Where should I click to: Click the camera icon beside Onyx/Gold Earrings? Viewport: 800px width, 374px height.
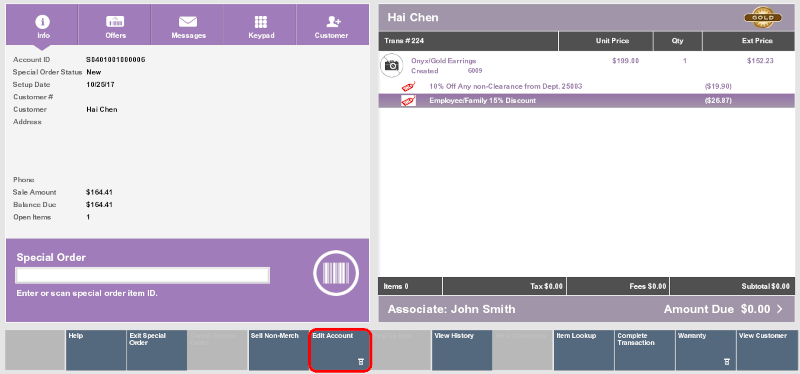click(x=391, y=65)
